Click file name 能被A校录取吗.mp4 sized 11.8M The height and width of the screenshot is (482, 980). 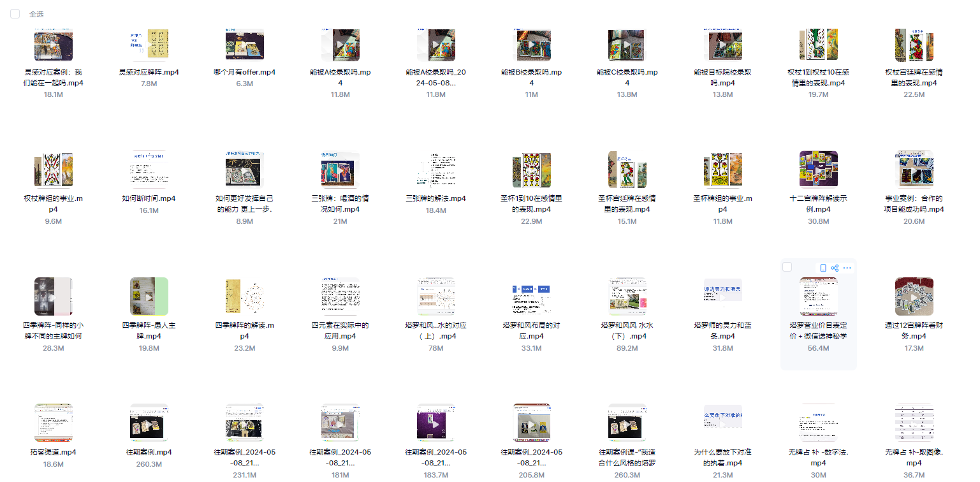coord(340,77)
